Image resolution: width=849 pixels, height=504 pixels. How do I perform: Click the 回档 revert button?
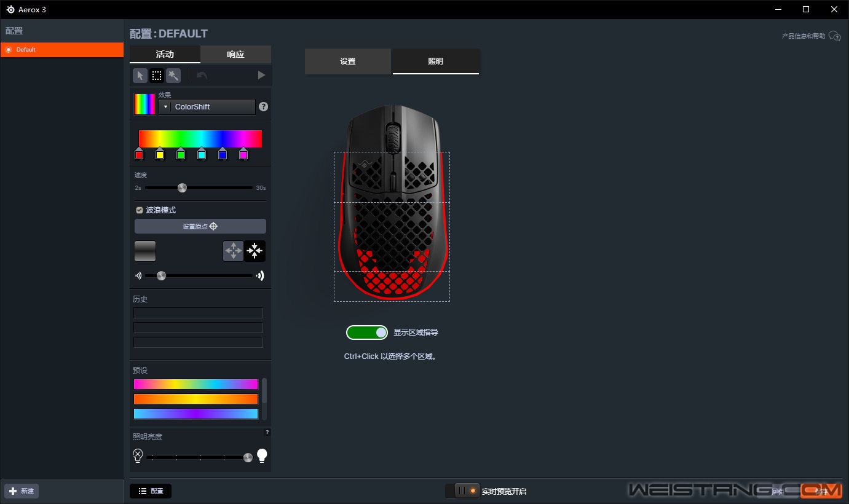click(777, 491)
